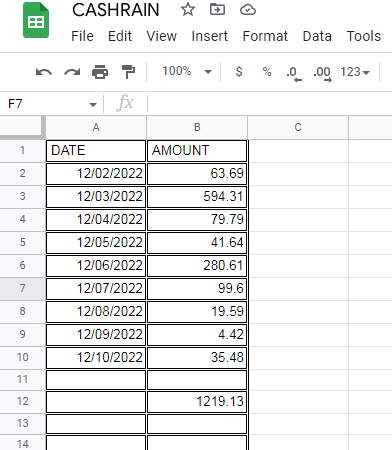Click the redo arrow icon
This screenshot has width=392, height=450.
click(x=72, y=72)
